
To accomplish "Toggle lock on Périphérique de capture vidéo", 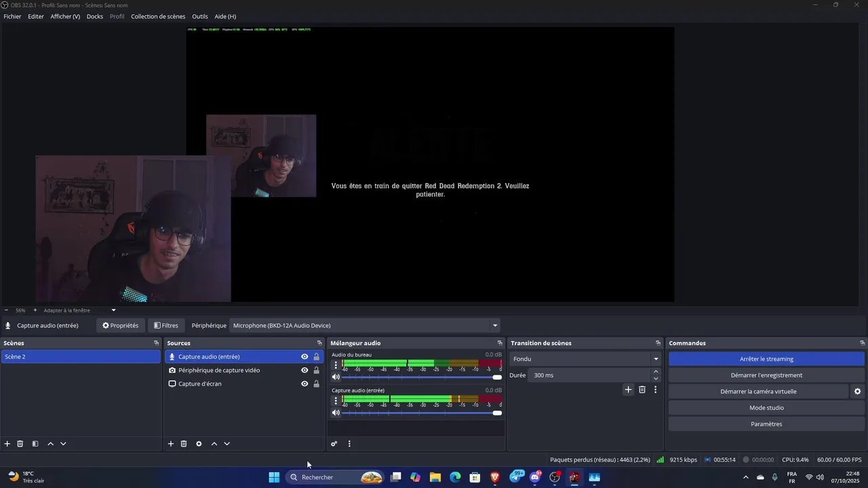I will [316, 370].
